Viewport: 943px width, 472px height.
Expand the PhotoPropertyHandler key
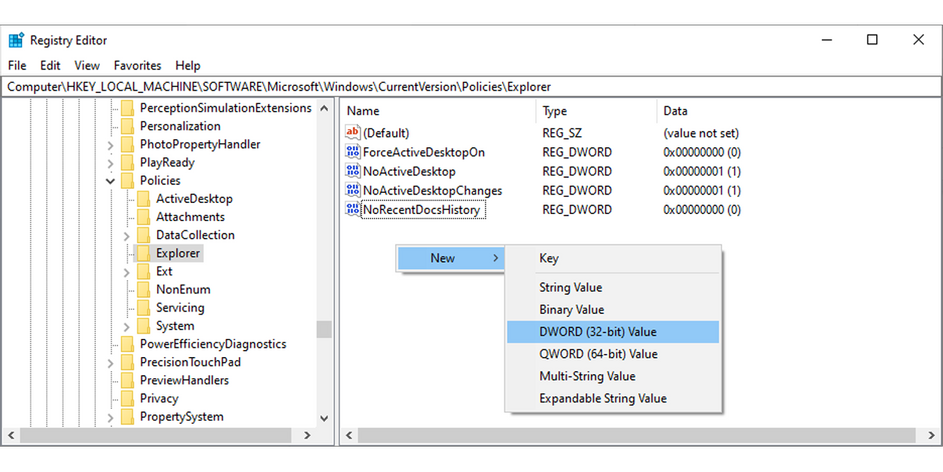111,145
